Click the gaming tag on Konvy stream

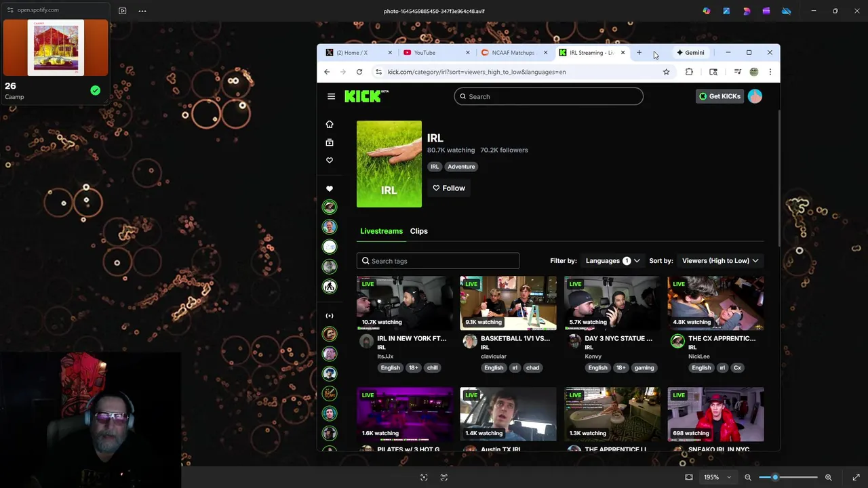644,368
